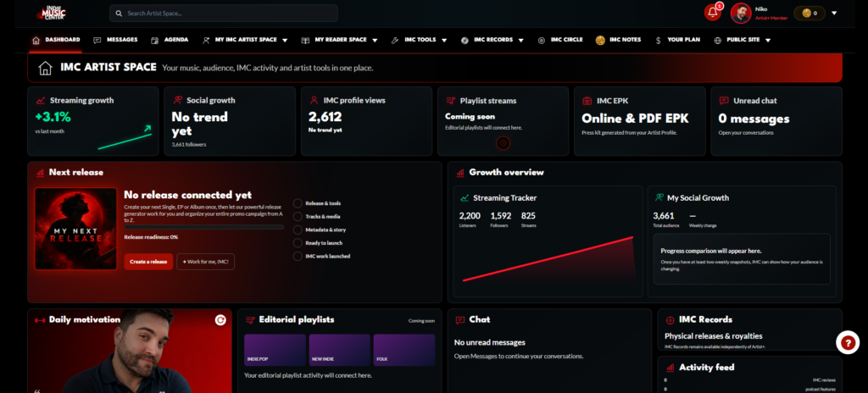Image resolution: width=868 pixels, height=393 pixels.
Task: Toggle the Release & tools step circle
Action: pyautogui.click(x=298, y=203)
